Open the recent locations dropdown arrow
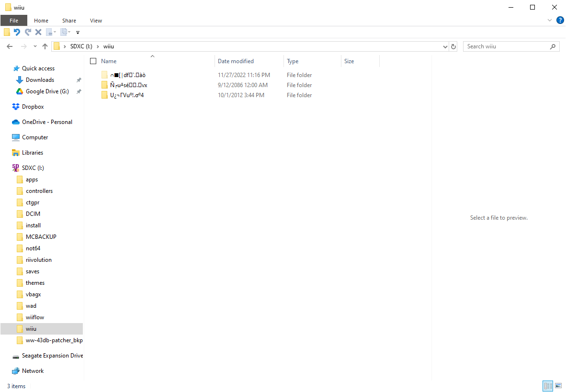566x392 pixels. tap(35, 46)
